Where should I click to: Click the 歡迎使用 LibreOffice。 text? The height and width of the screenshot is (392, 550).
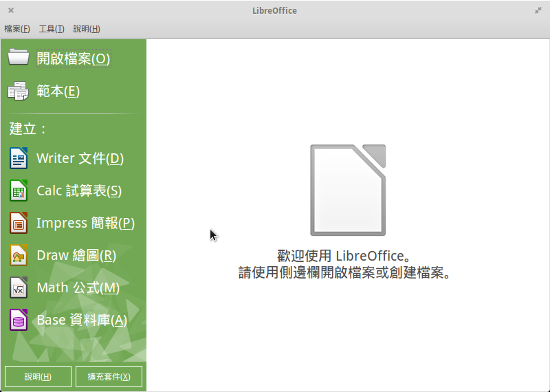[x=344, y=256]
